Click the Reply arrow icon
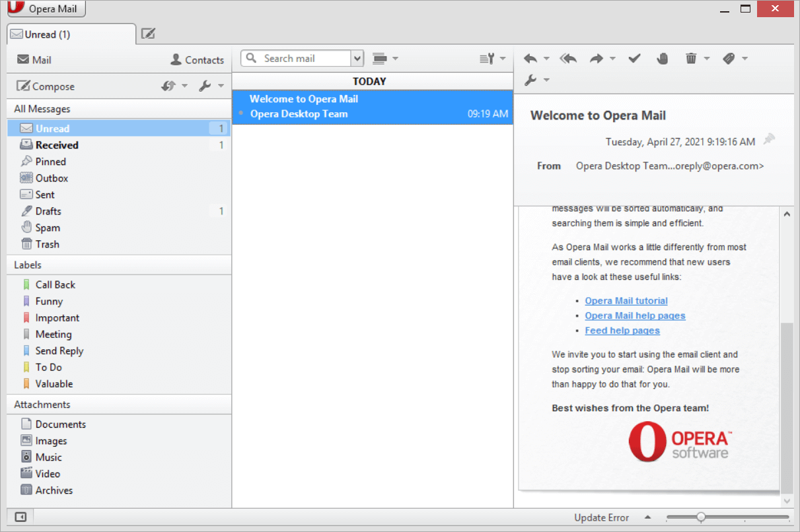Viewport: 800px width, 532px height. [530, 59]
